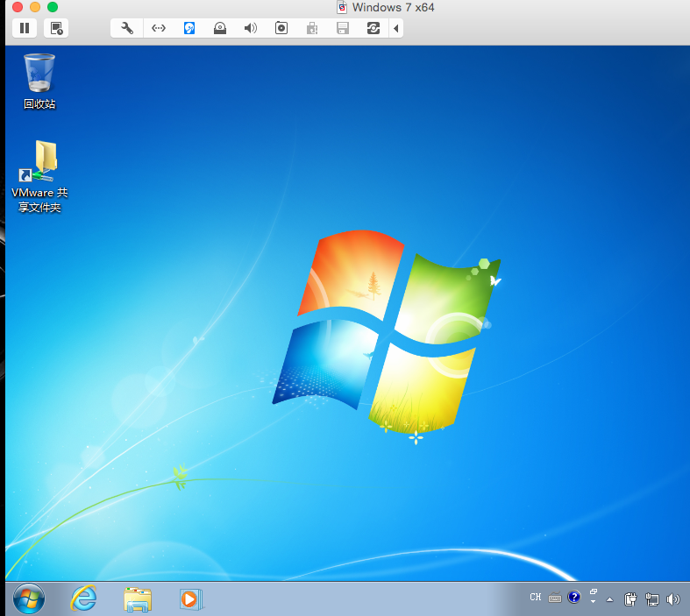Open the language bar options dropdown arrow

pos(594,601)
